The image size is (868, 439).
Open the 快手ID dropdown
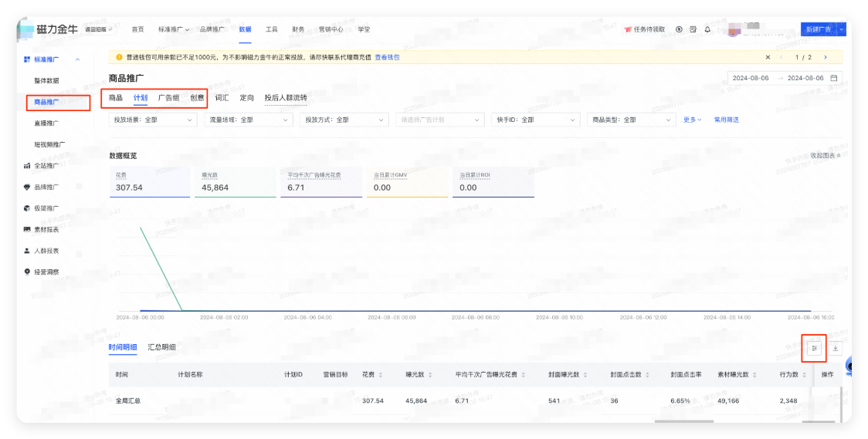pyautogui.click(x=536, y=120)
